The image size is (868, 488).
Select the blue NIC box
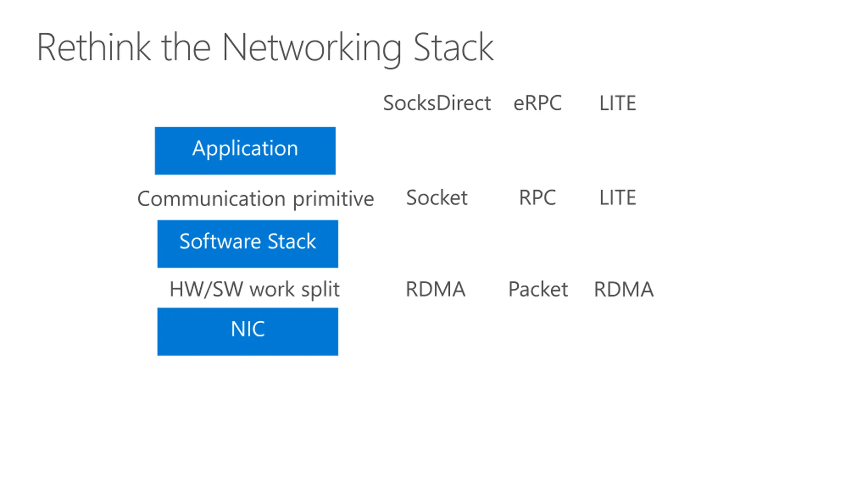coord(248,331)
